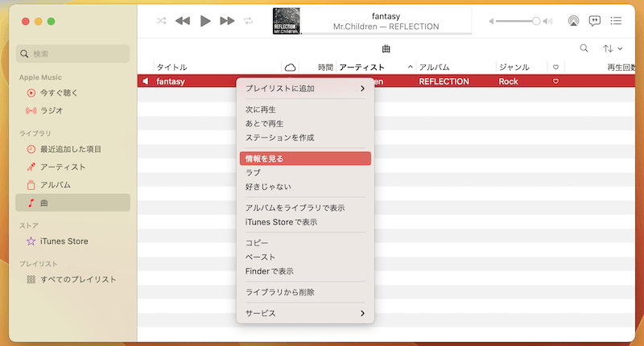The height and width of the screenshot is (346, 644).
Task: Click the music note icon beside 曲
Action: (x=31, y=203)
